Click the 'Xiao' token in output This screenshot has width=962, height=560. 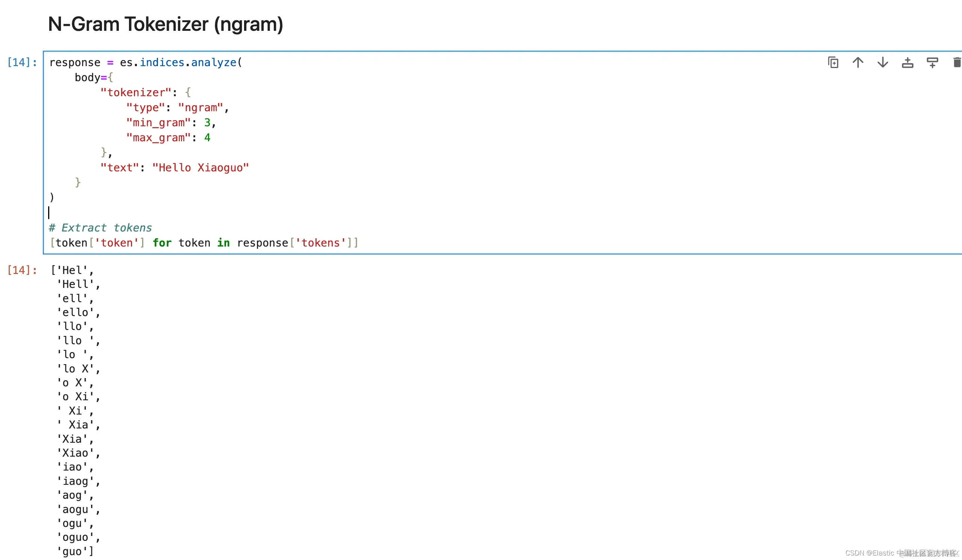click(75, 453)
